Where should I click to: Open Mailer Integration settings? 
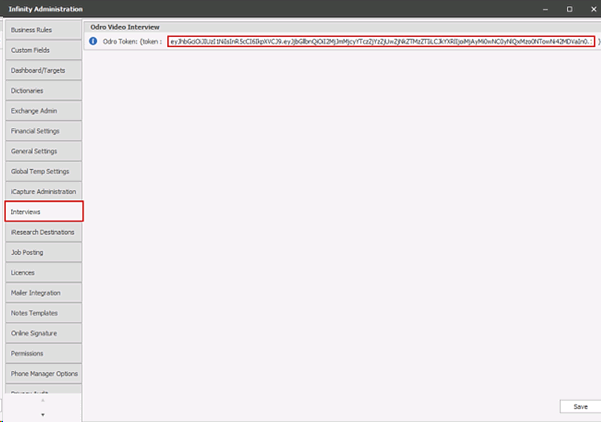[42, 292]
